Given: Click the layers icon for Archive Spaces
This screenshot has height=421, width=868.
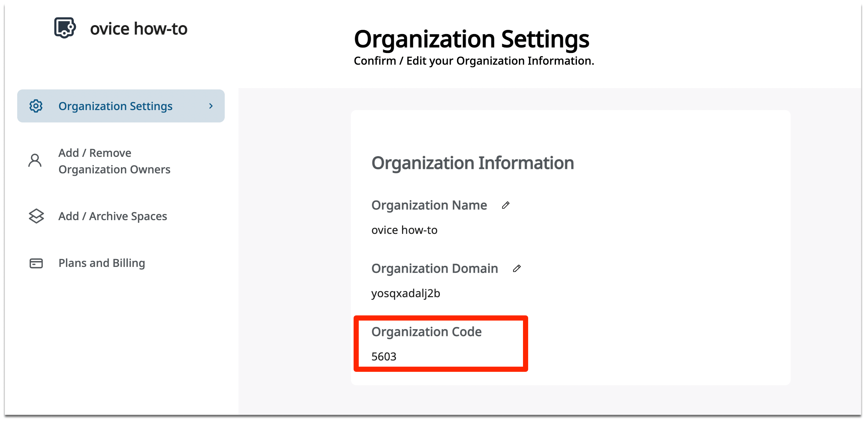Looking at the screenshot, I should click(36, 216).
